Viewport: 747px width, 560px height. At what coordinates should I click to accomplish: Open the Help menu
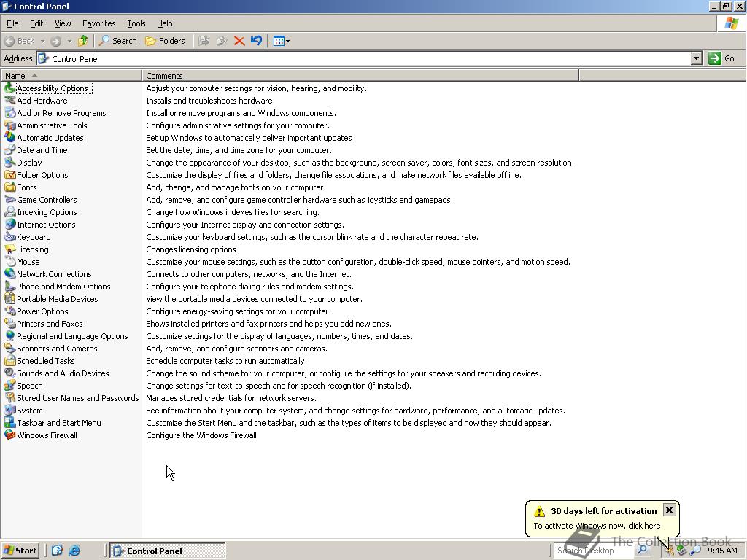tap(164, 23)
